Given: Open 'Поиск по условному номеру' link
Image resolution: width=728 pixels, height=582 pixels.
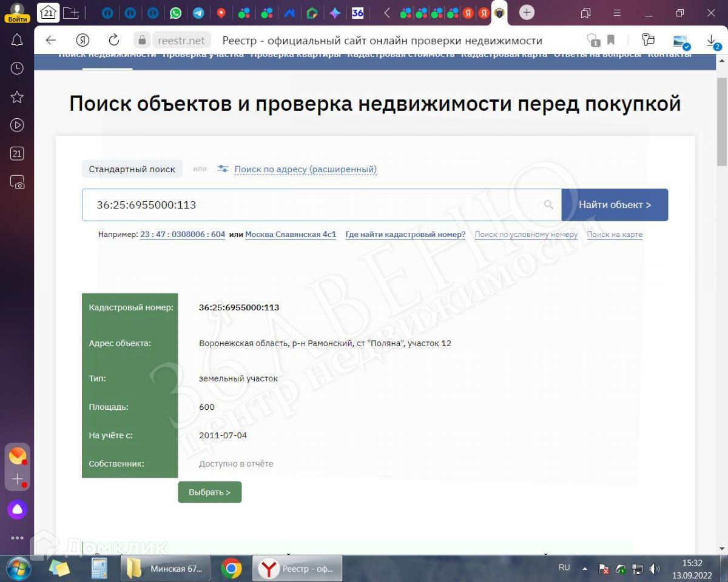Looking at the screenshot, I should (x=526, y=235).
